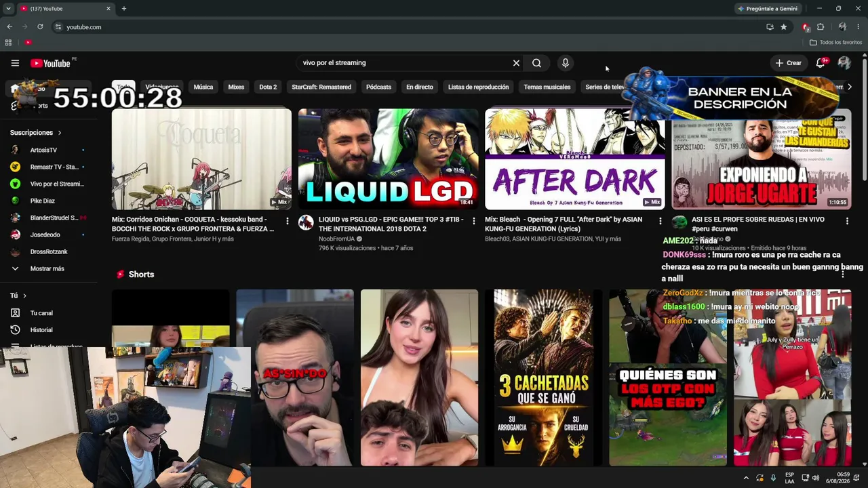Show more filter chips with right arrow
Screen dimensions: 868x488
click(849, 87)
